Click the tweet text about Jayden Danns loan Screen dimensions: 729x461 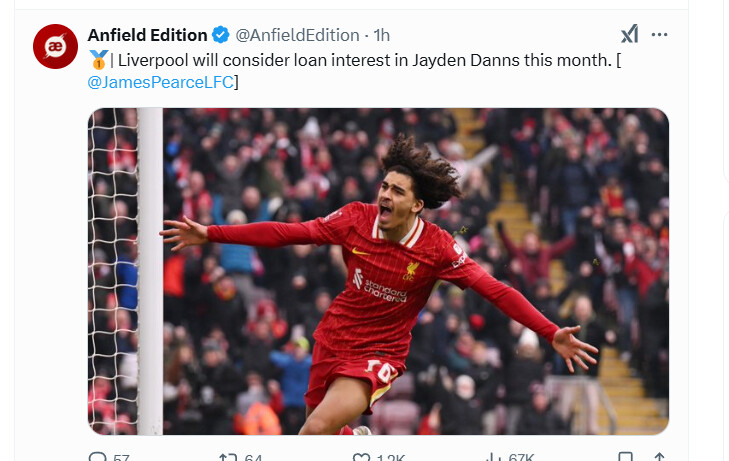click(354, 71)
